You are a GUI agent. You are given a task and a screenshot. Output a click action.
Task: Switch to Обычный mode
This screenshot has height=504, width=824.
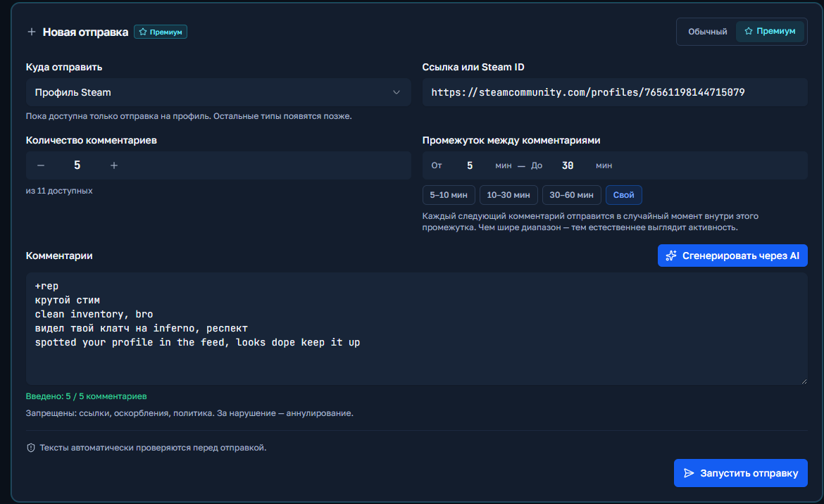click(x=707, y=32)
